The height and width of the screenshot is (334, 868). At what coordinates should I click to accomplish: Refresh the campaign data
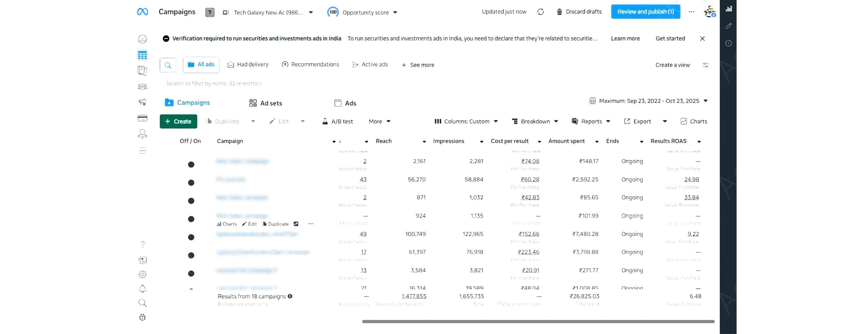point(540,12)
